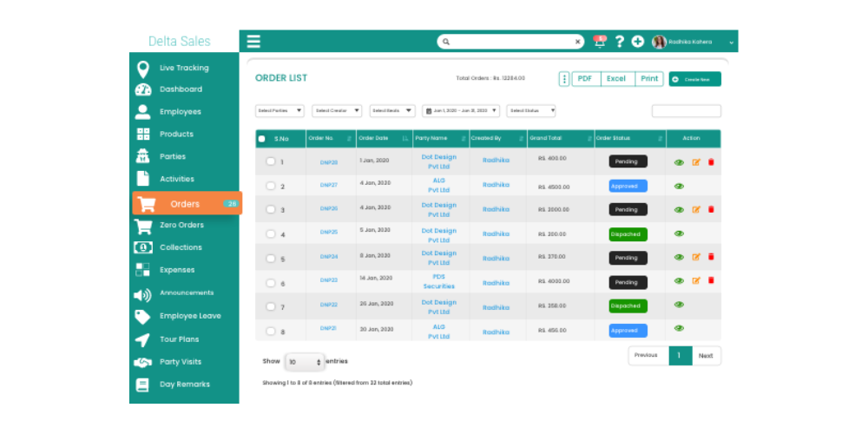Click Radhika Kahera's profile avatar
The image size is (868, 434).
(x=660, y=42)
